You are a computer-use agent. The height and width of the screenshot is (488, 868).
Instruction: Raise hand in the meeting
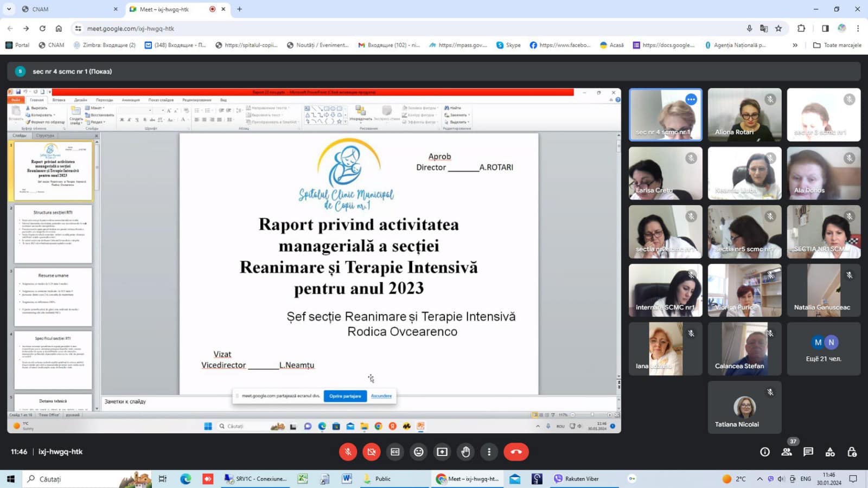click(x=465, y=452)
